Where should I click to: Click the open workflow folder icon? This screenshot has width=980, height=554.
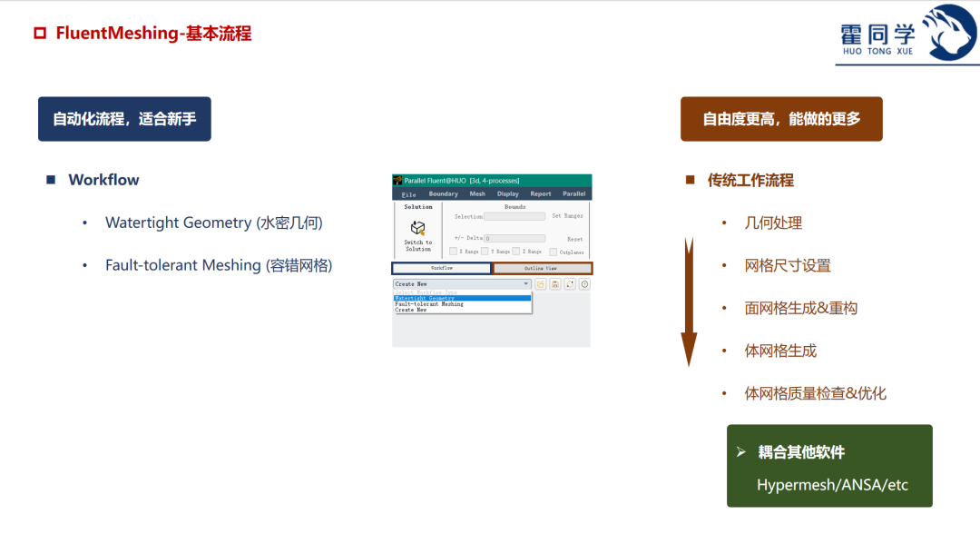pos(541,284)
